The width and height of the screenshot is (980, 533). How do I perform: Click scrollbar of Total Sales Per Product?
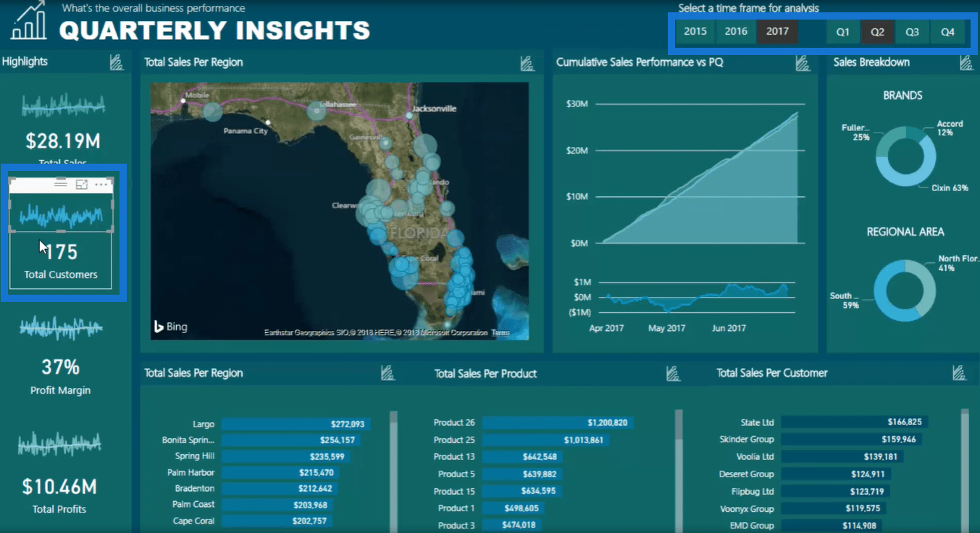[679, 471]
